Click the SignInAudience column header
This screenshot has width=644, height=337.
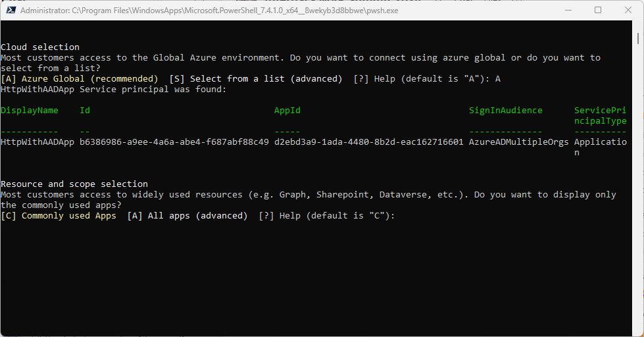coord(506,111)
